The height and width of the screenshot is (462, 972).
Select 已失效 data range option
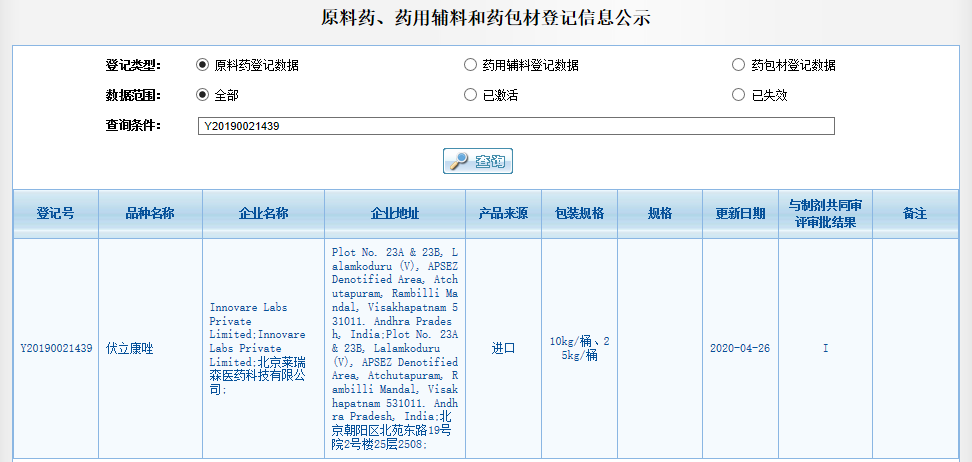click(738, 95)
